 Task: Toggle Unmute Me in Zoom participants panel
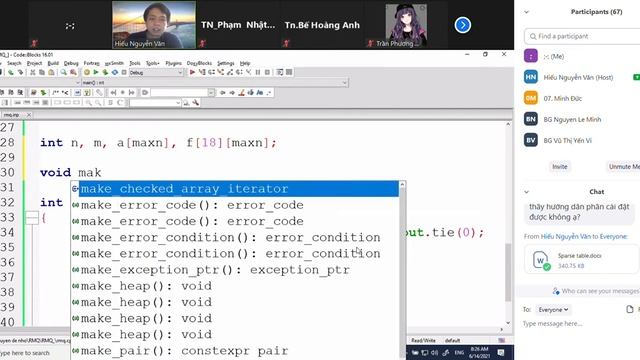624,167
